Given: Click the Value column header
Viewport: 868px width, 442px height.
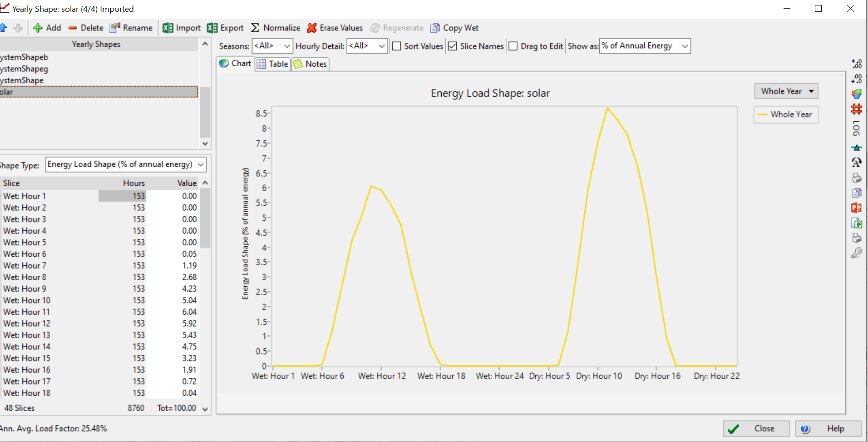Looking at the screenshot, I should coord(187,183).
